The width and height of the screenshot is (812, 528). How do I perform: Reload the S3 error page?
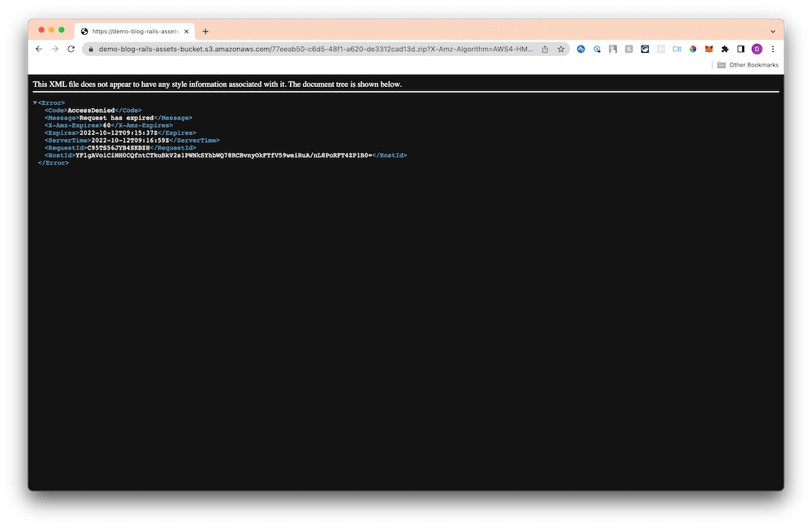coord(69,49)
